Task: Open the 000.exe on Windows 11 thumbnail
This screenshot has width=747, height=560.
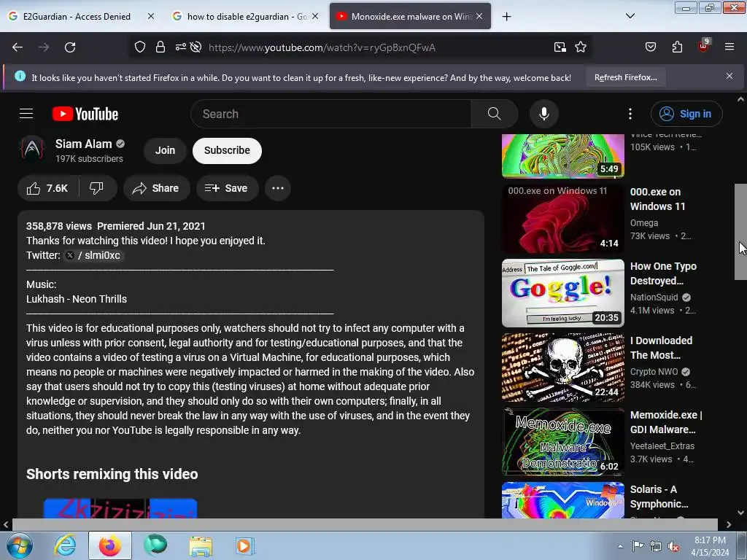Action: (562, 219)
